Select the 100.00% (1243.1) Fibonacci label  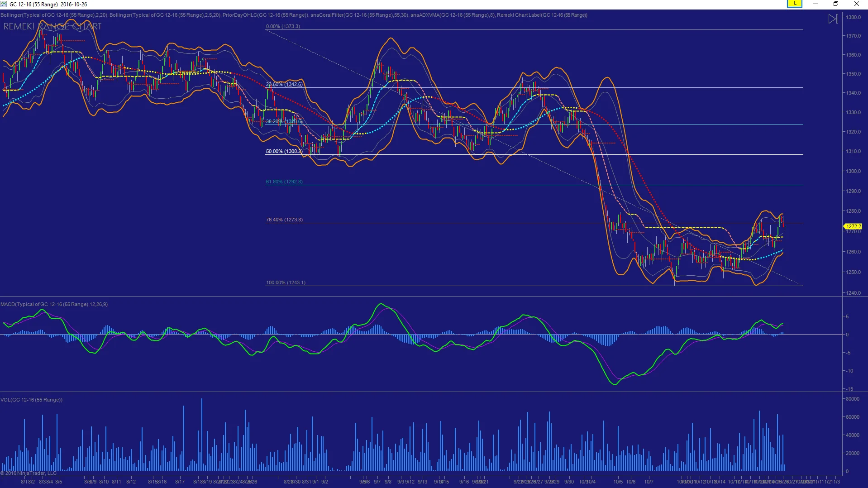[x=286, y=282]
